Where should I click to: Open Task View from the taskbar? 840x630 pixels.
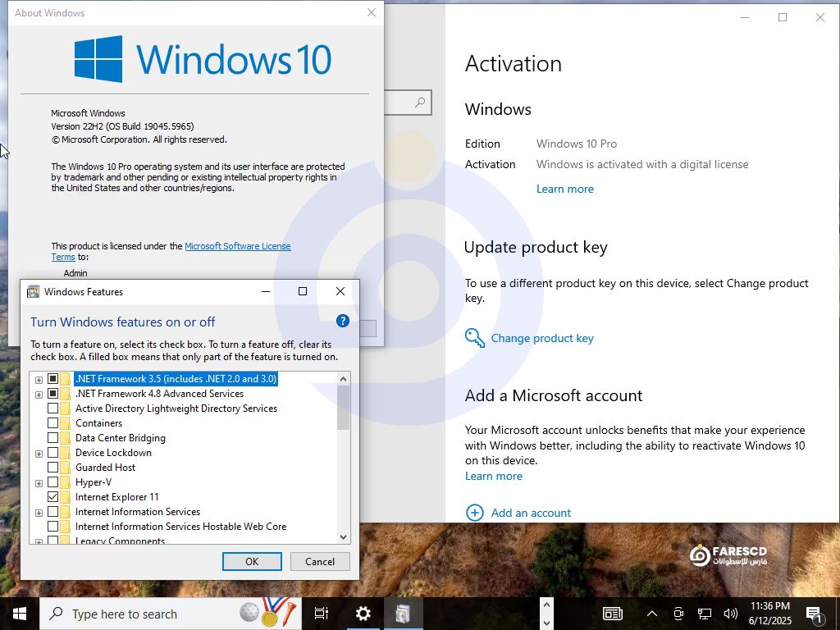322,614
